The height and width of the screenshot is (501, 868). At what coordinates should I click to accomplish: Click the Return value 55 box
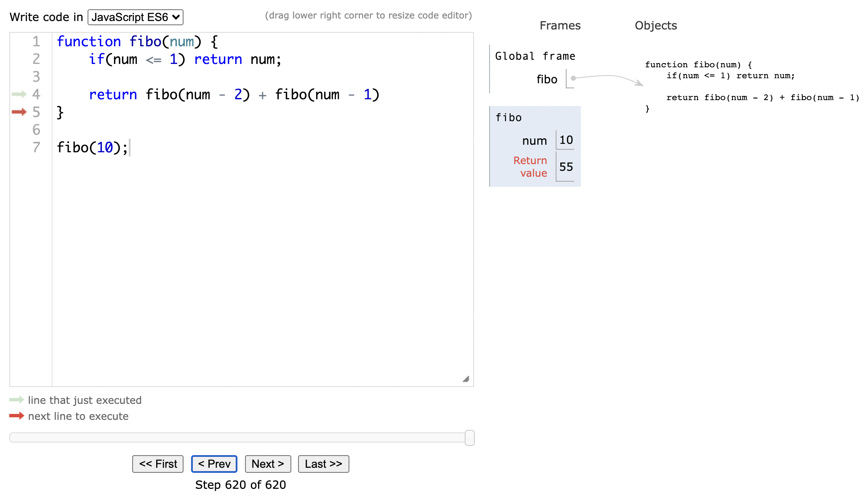point(566,167)
